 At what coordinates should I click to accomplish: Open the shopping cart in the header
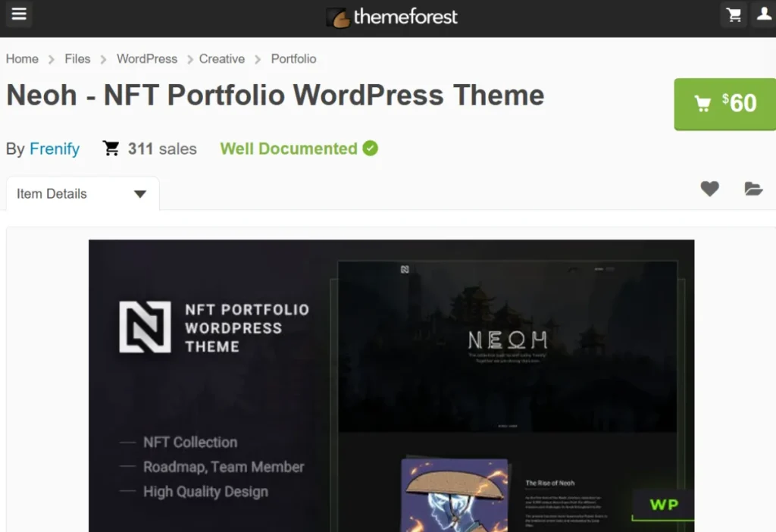733,14
